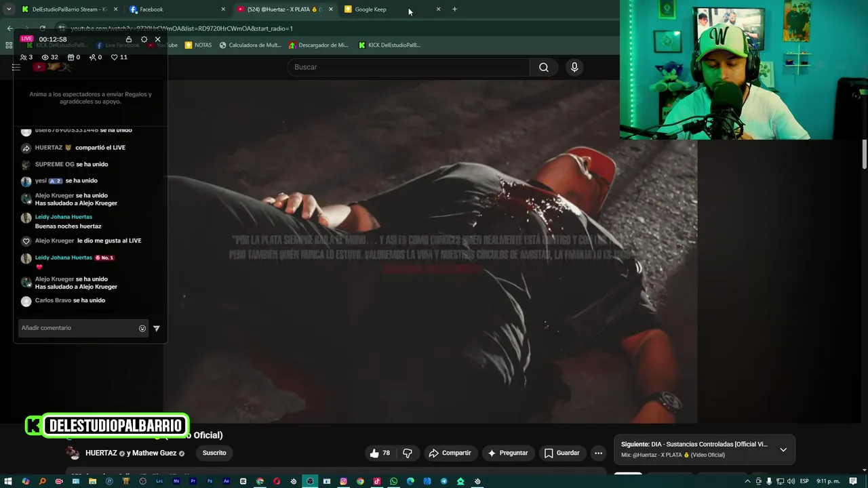Toggle the system tray speaker volume icon
The image size is (868, 488).
point(791,481)
